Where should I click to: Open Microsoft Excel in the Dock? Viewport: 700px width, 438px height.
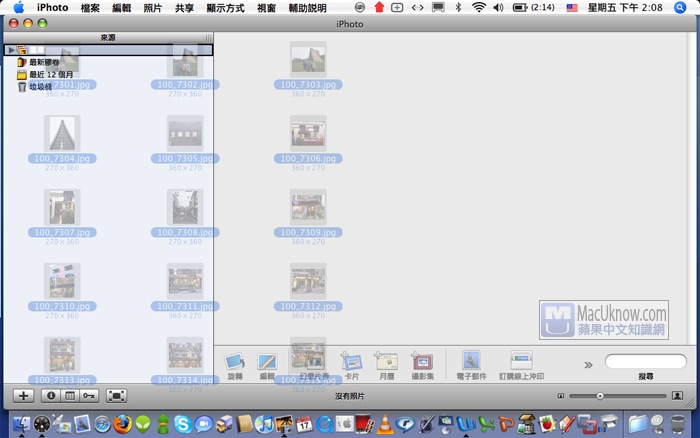(x=486, y=424)
